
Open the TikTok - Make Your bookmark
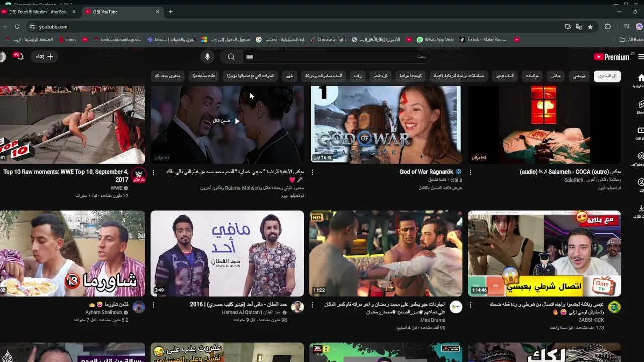(x=482, y=39)
